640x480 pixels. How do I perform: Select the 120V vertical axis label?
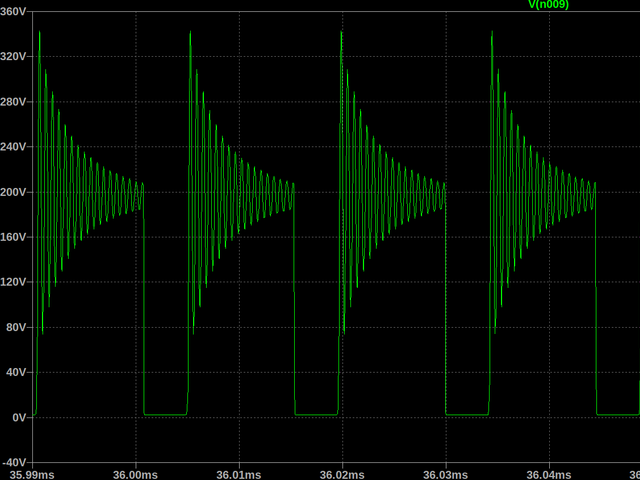[15, 282]
